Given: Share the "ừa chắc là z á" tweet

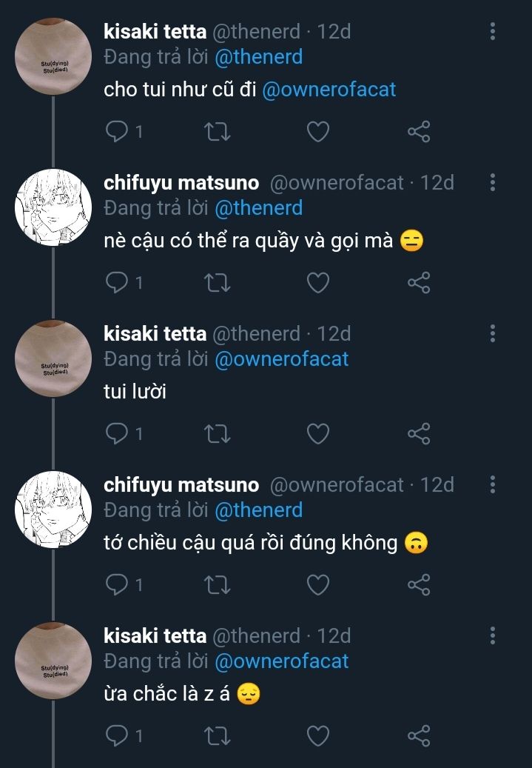Looking at the screenshot, I should point(418,736).
